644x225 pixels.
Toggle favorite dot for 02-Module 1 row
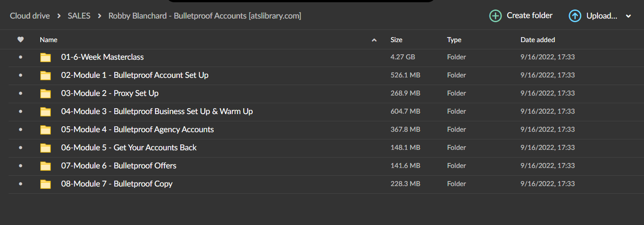pos(20,75)
